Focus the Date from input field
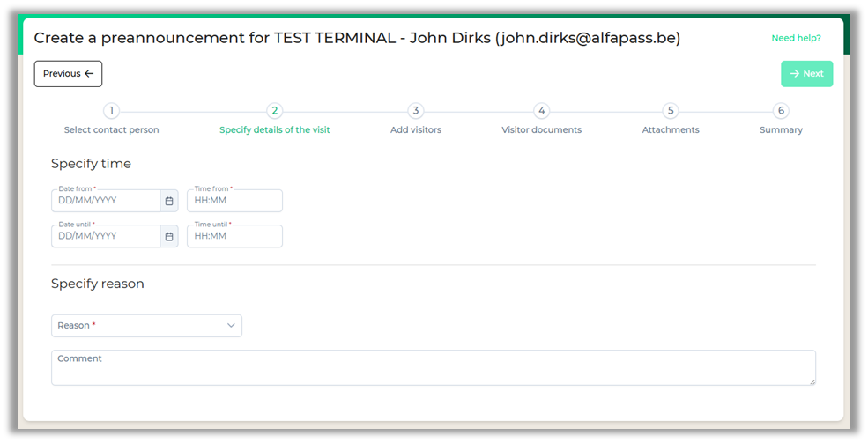 (106, 201)
